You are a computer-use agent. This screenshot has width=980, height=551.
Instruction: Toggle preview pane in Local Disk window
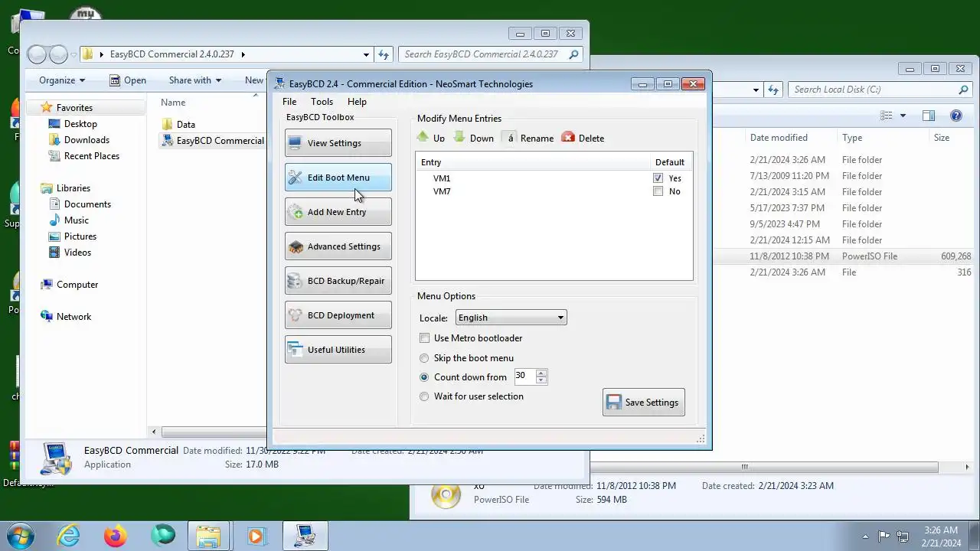(929, 116)
